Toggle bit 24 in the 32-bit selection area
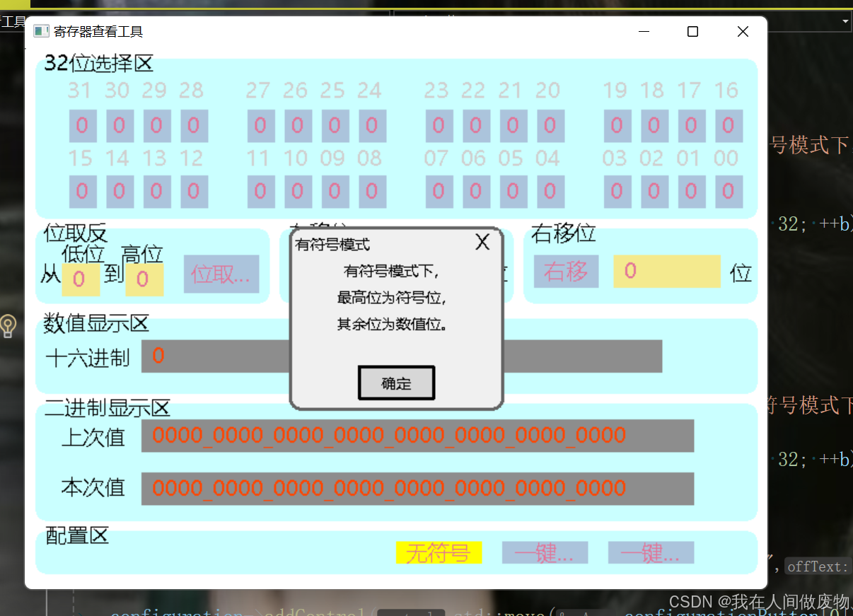 (373, 125)
